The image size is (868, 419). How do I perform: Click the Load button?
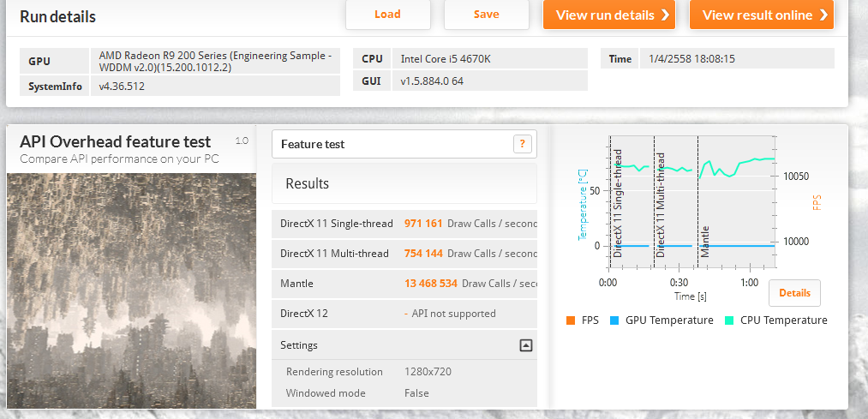point(387,15)
